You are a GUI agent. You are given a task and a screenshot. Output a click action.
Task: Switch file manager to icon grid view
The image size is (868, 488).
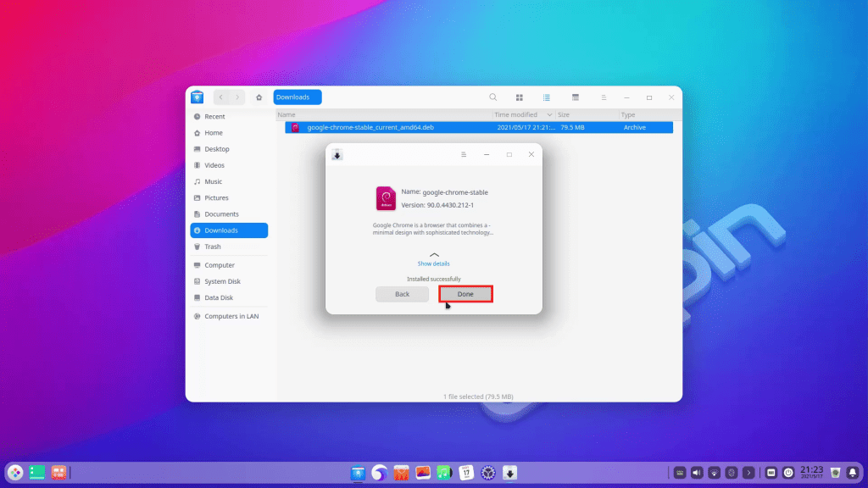tap(520, 97)
